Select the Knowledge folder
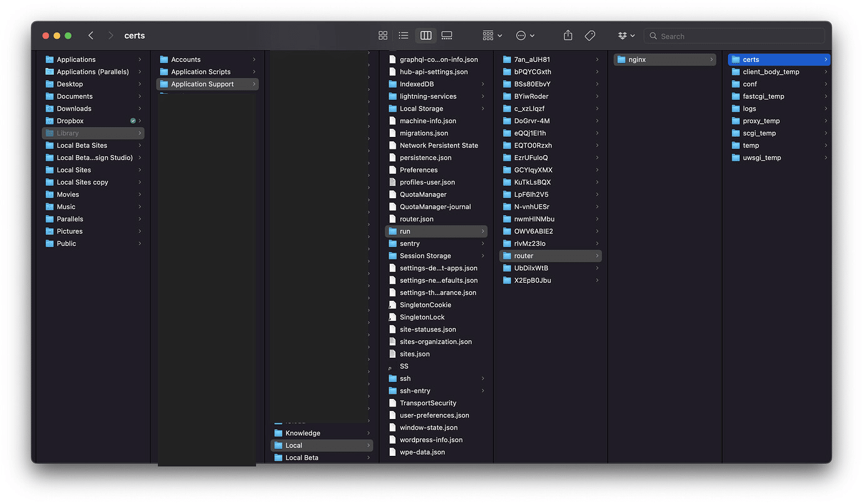863x504 pixels. [321, 433]
